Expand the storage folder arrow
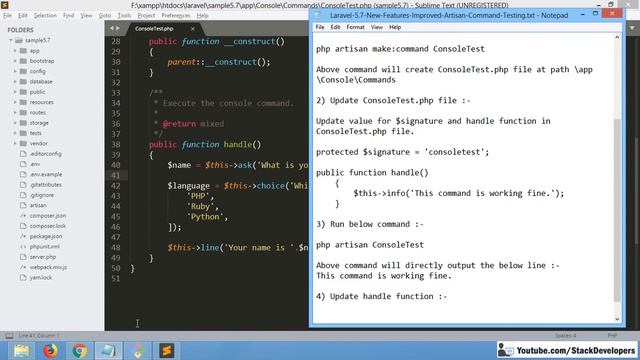The width and height of the screenshot is (640, 360). click(x=15, y=123)
